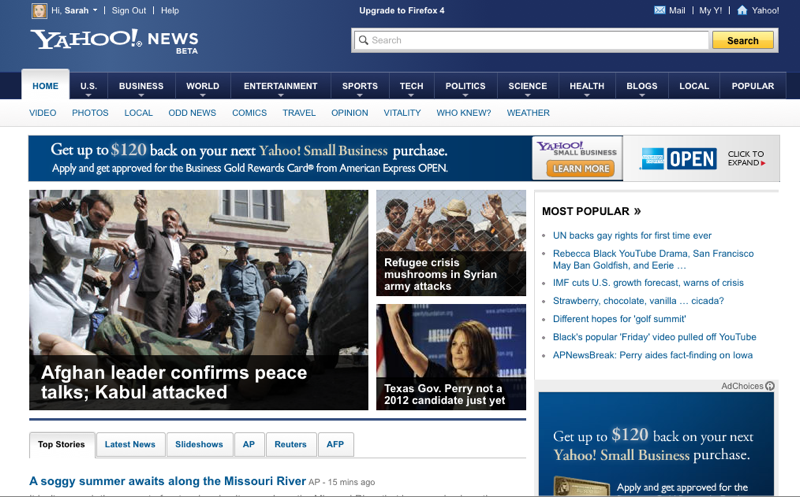This screenshot has width=800, height=497.
Task: Open the My Y! link
Action: coord(710,10)
